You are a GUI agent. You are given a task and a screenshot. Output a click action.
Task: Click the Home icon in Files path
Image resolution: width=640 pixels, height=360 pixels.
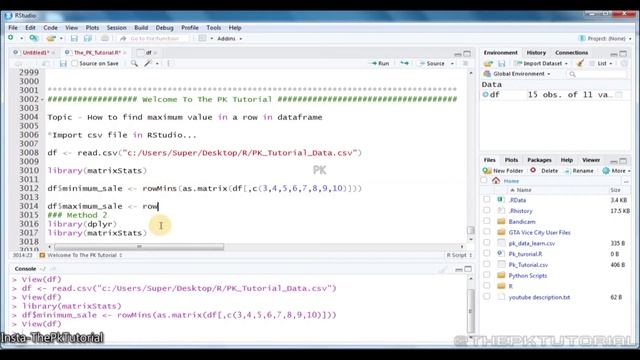[x=496, y=180]
